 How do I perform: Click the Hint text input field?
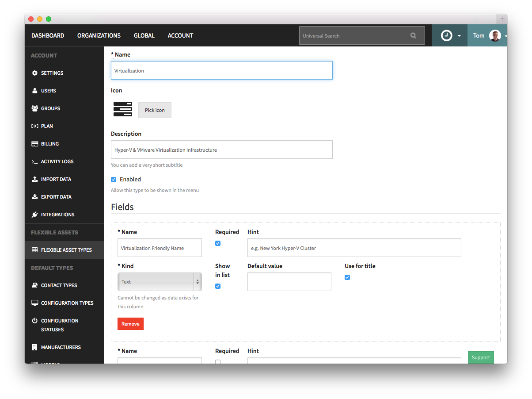tap(354, 248)
